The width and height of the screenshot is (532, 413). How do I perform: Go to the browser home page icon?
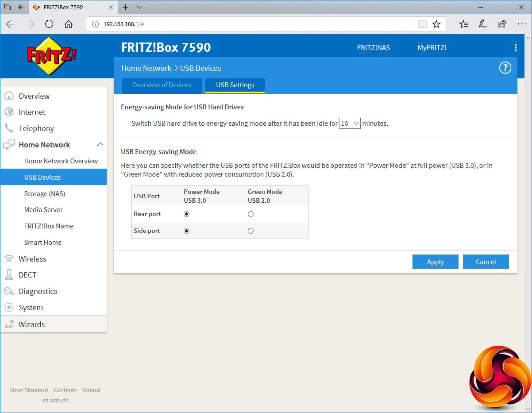[69, 24]
